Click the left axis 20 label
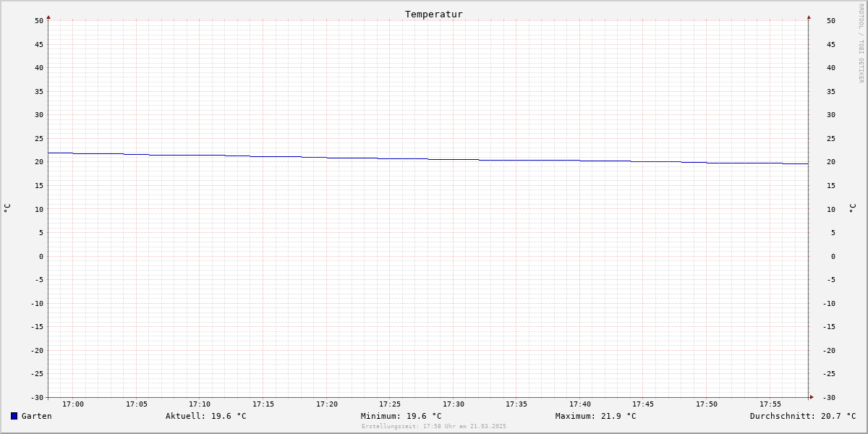Screen dimensions: 868x434 [x=39, y=162]
